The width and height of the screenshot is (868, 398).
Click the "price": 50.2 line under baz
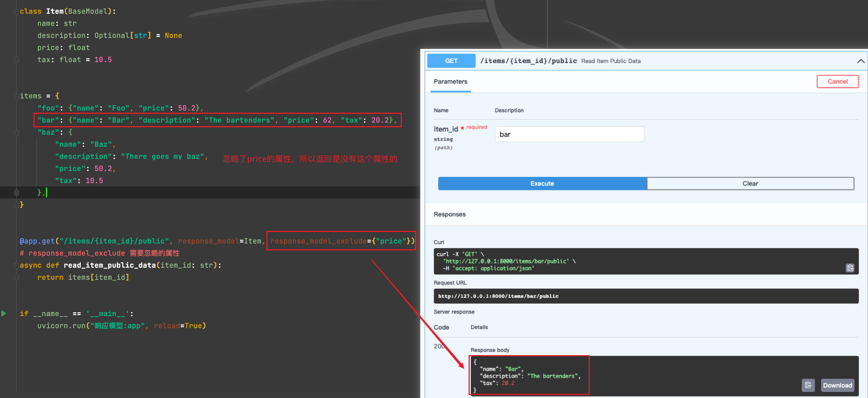85,169
